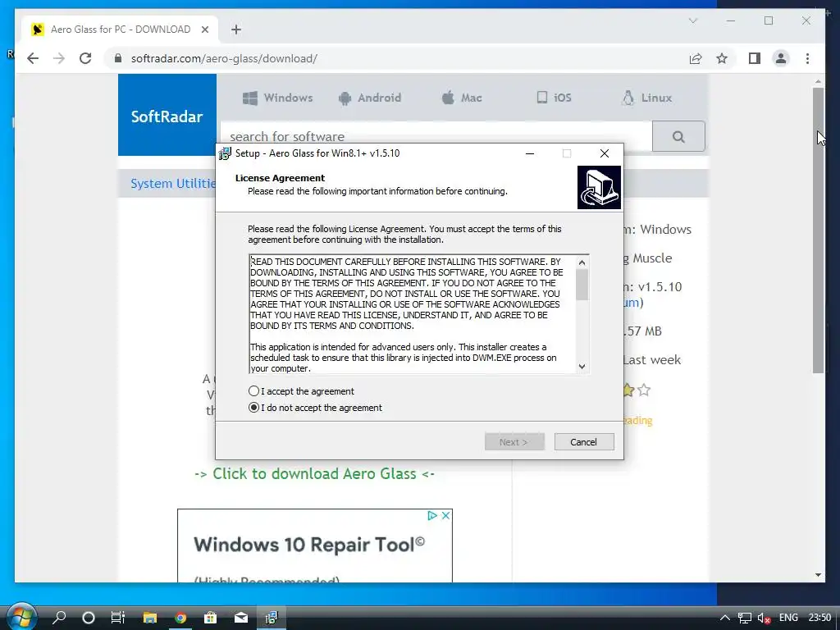Close the advertisement with X icon
The height and width of the screenshot is (630, 840).
pyautogui.click(x=445, y=515)
